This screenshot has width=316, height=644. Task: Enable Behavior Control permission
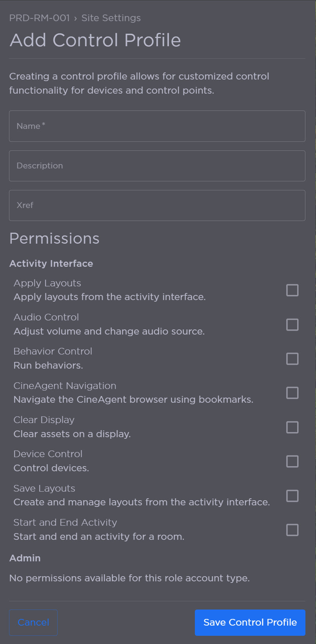tap(292, 358)
